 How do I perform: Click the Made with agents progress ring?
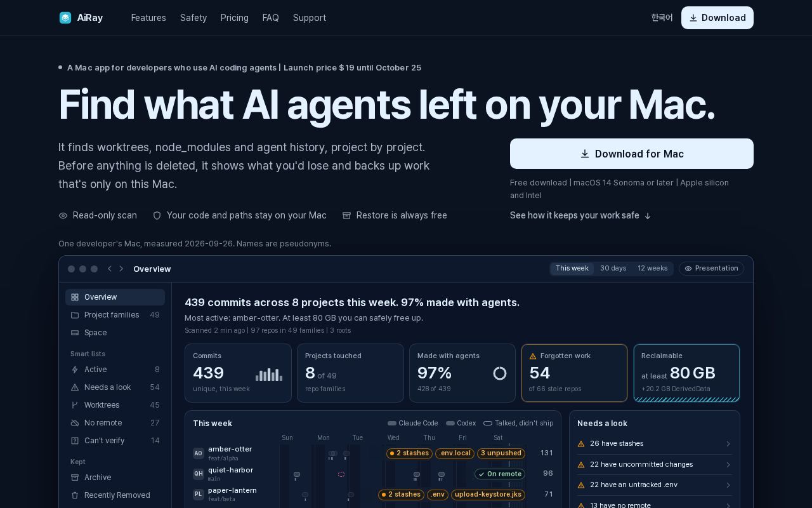(x=500, y=373)
